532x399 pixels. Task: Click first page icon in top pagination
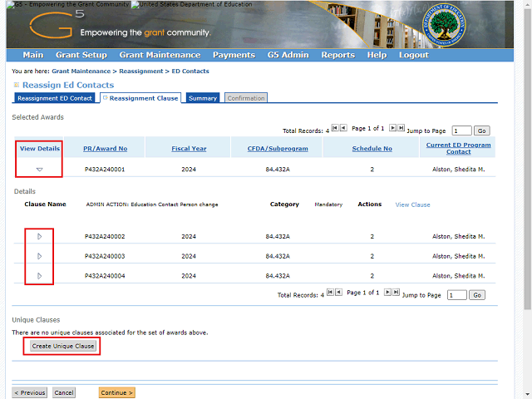[x=334, y=129]
